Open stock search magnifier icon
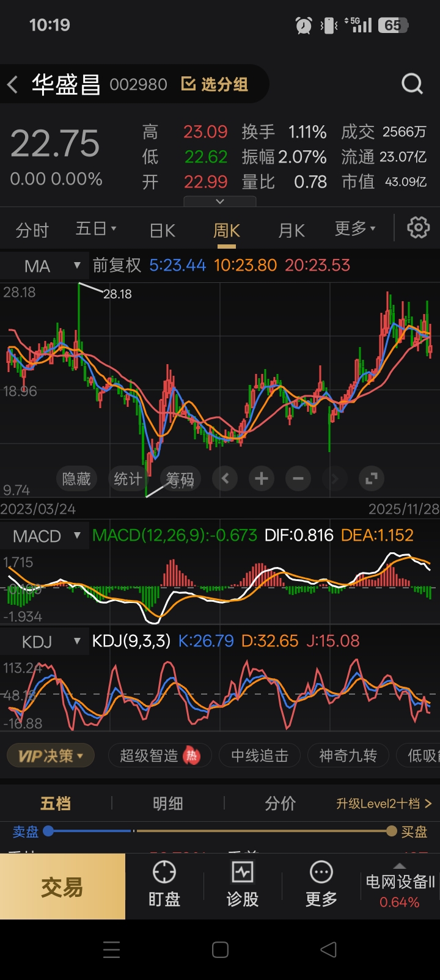Image resolution: width=440 pixels, height=980 pixels. [412, 84]
